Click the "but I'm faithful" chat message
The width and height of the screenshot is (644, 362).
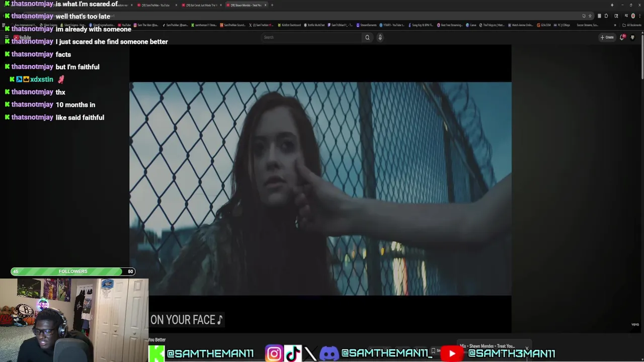click(77, 67)
